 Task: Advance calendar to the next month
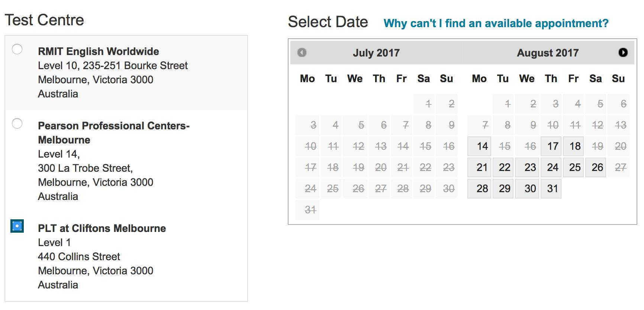tap(623, 52)
